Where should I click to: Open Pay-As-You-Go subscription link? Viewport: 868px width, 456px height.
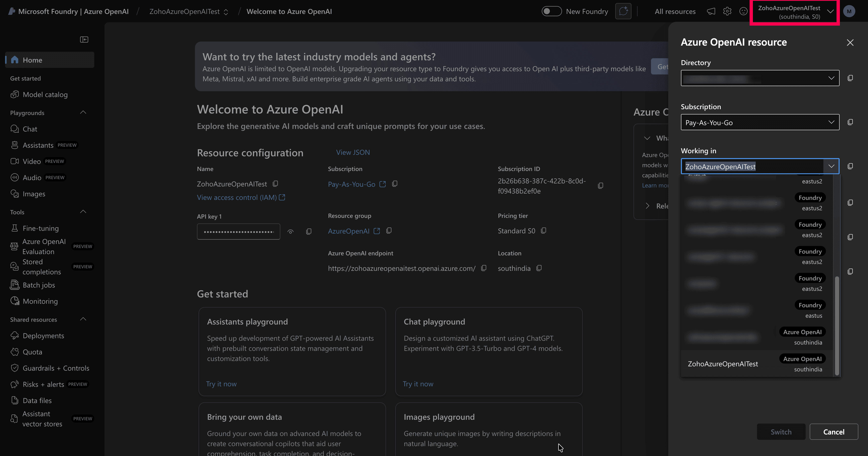[356, 184]
